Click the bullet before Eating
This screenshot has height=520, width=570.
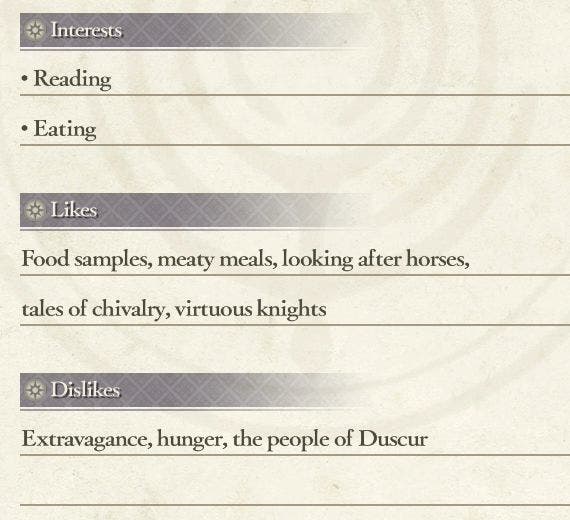point(24,128)
